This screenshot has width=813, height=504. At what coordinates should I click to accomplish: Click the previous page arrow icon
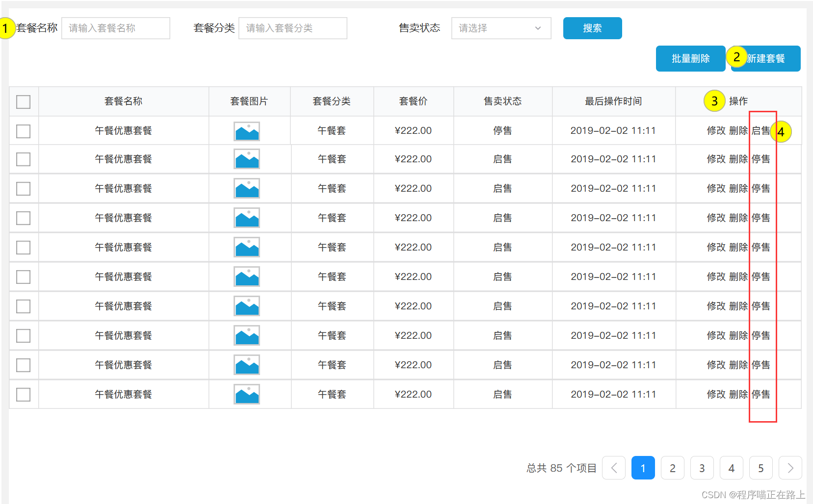pos(613,468)
